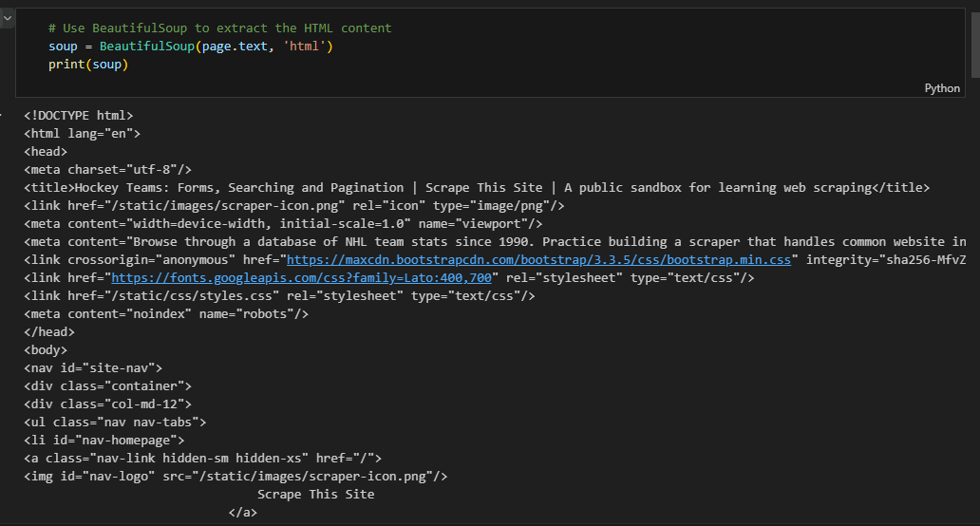This screenshot has width=980, height=526.
Task: Click the <nav id="site-nav"> output line
Action: 93,368
